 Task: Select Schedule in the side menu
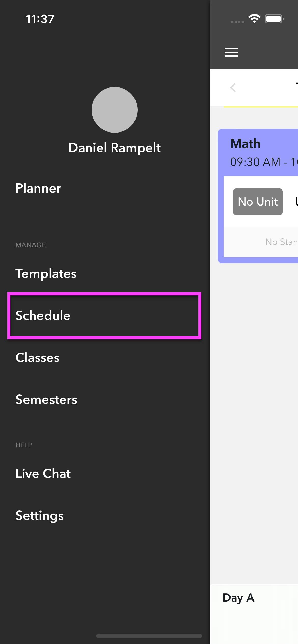[x=104, y=316]
